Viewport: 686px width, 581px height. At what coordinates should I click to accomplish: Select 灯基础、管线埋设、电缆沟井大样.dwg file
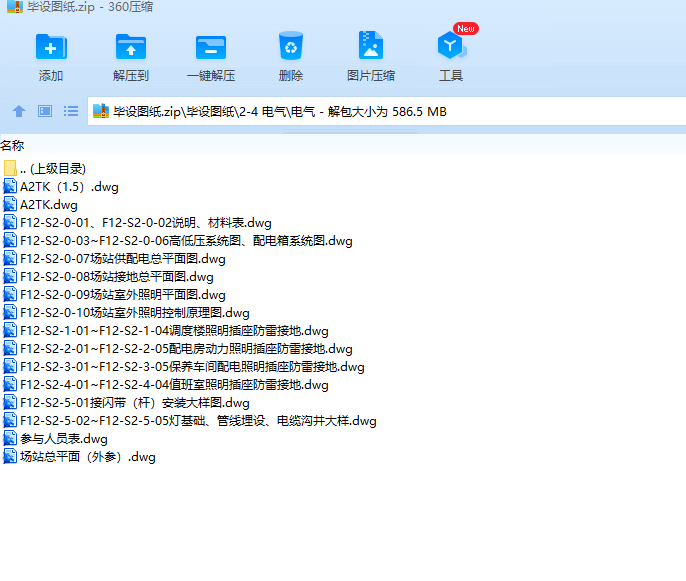(198, 420)
